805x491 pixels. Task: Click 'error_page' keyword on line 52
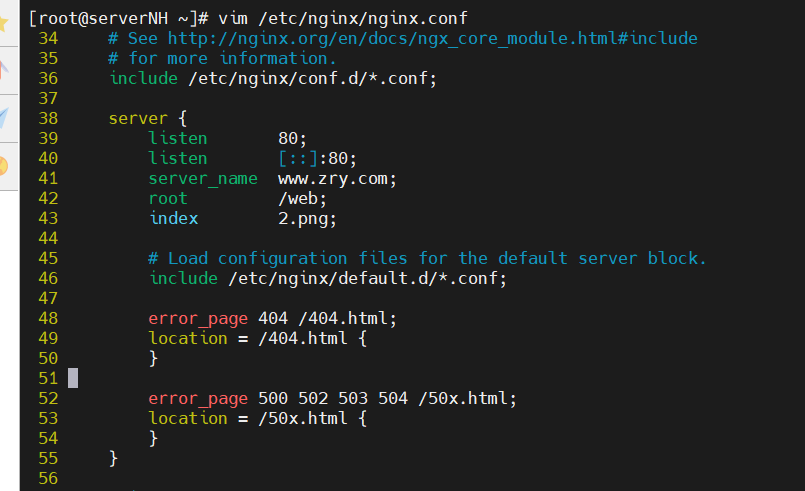198,399
